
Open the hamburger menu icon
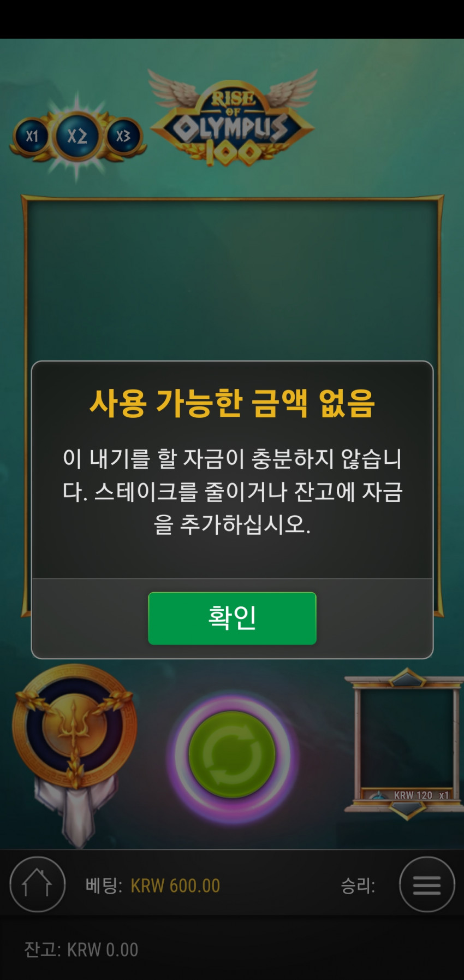[427, 884]
